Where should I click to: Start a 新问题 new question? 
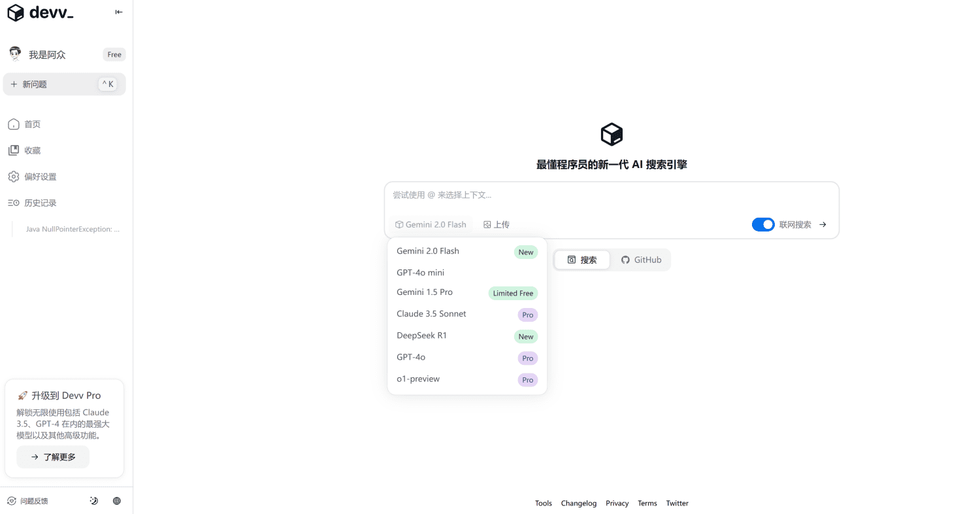pyautogui.click(x=64, y=84)
